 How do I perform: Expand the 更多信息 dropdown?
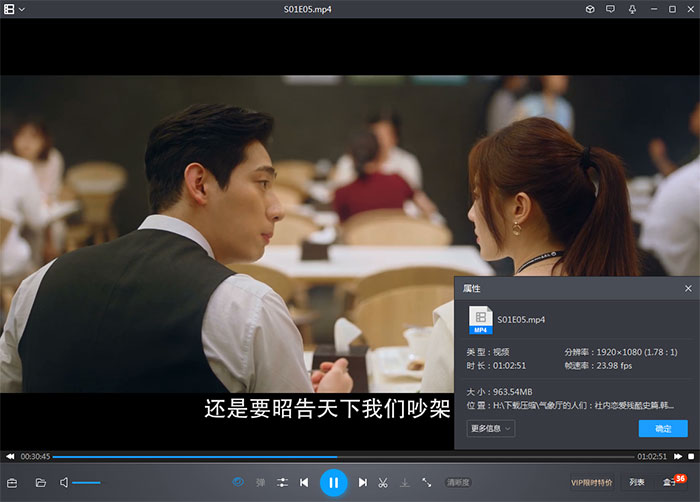(x=491, y=428)
